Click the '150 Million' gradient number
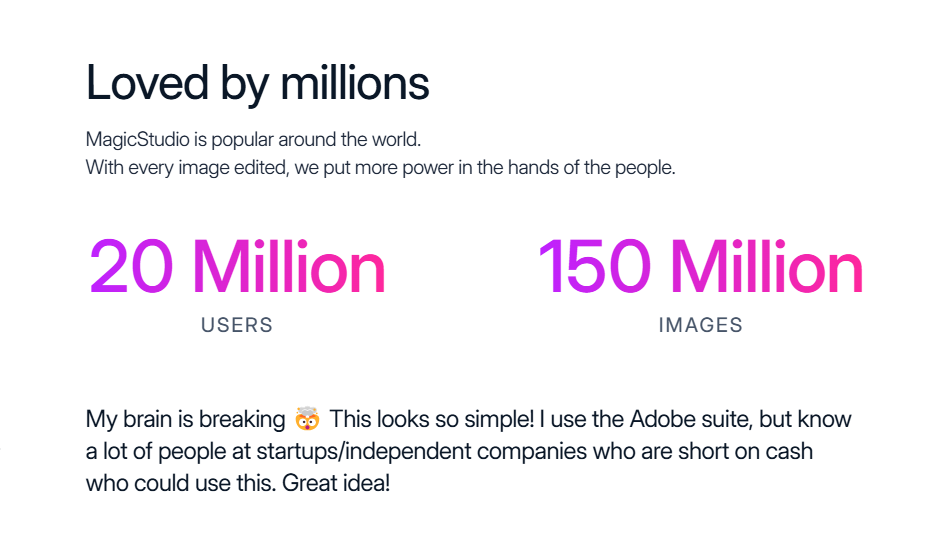The image size is (936, 553). pos(700,266)
